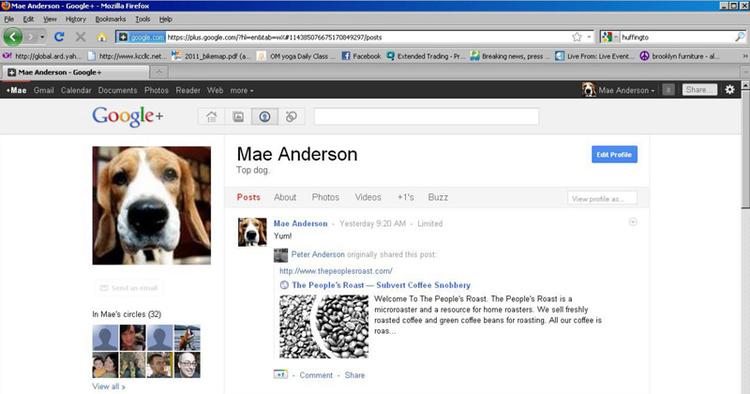750x394 pixels.
Task: Click the stop loading X icon
Action: 80,37
